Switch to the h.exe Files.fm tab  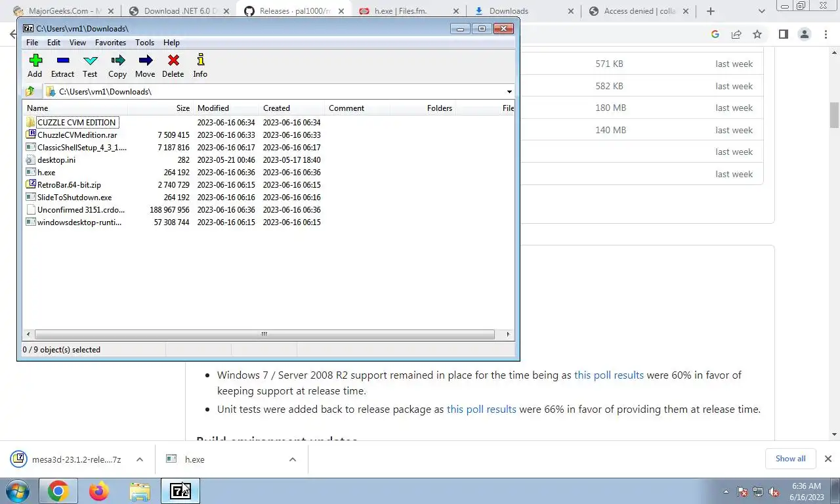pos(408,11)
